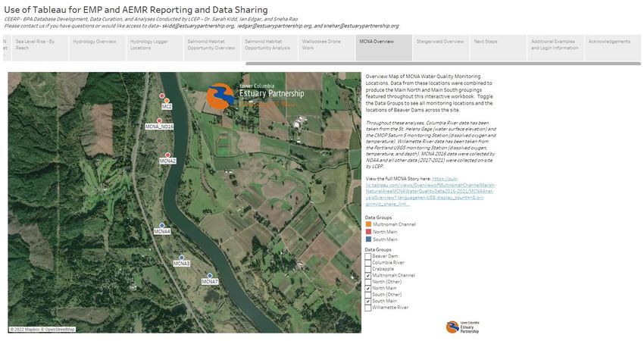Click the tab strip horizontal scrollbar

(x=443, y=64)
